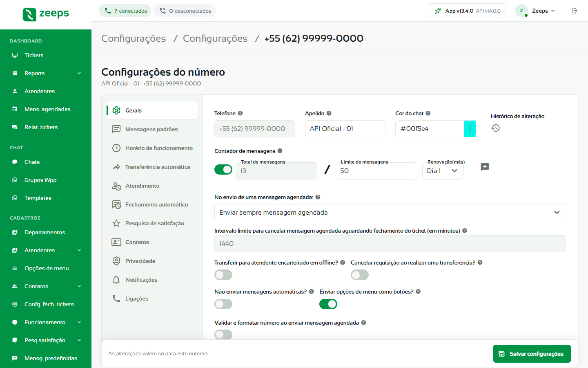Select the Pesquisa de satisfação tab

tap(152, 223)
